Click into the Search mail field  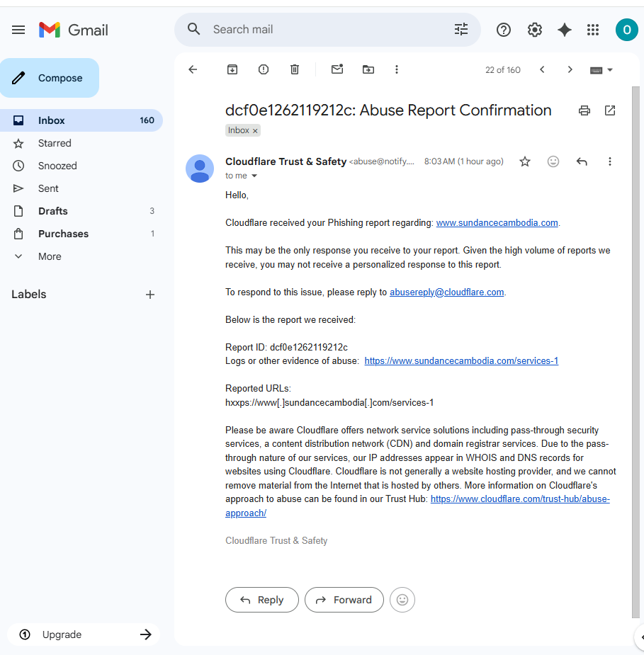[327, 29]
